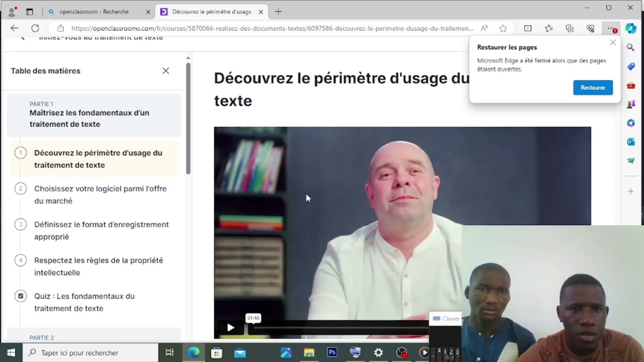Open the sidebar Tools briefcase icon
The image size is (644, 362).
tap(631, 85)
